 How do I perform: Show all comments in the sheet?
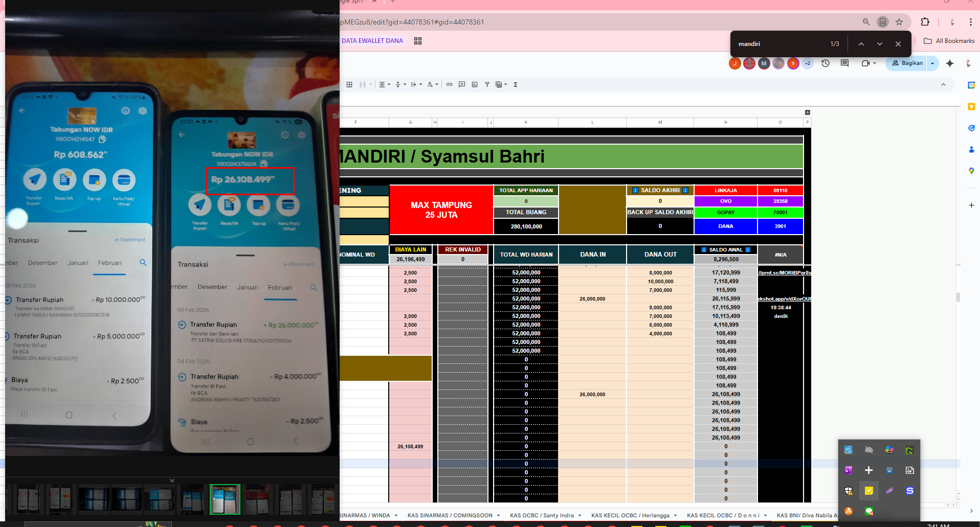[x=844, y=63]
